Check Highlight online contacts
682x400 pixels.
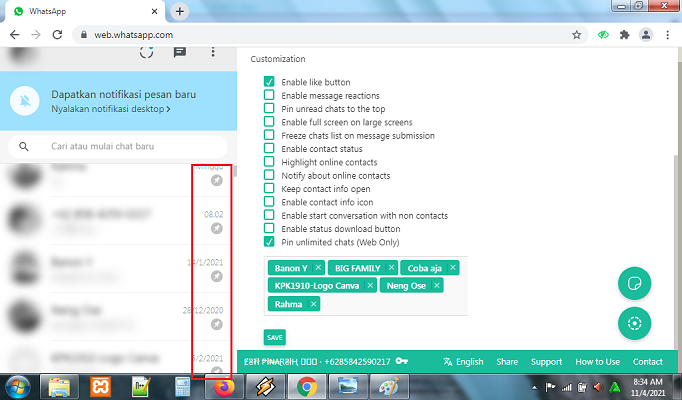(x=269, y=161)
